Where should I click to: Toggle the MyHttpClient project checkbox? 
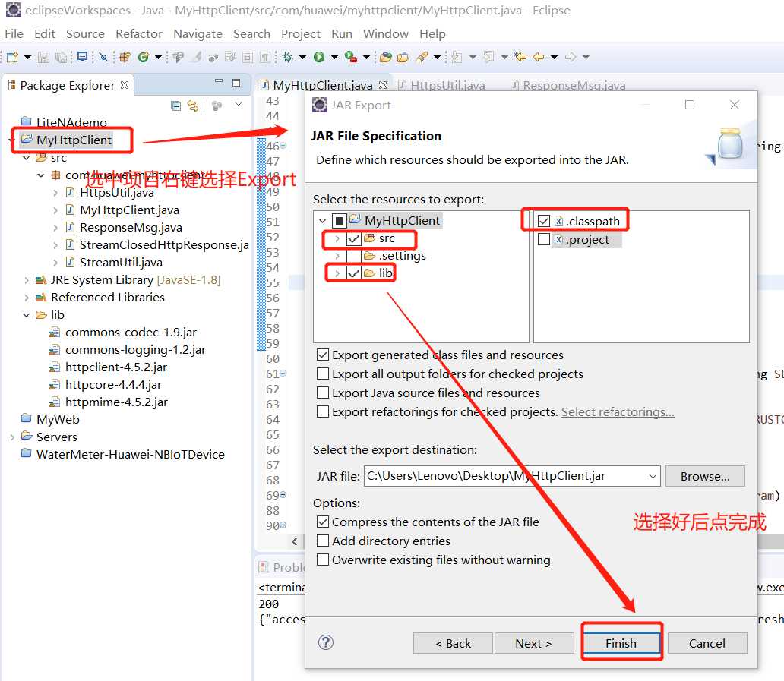click(x=339, y=220)
